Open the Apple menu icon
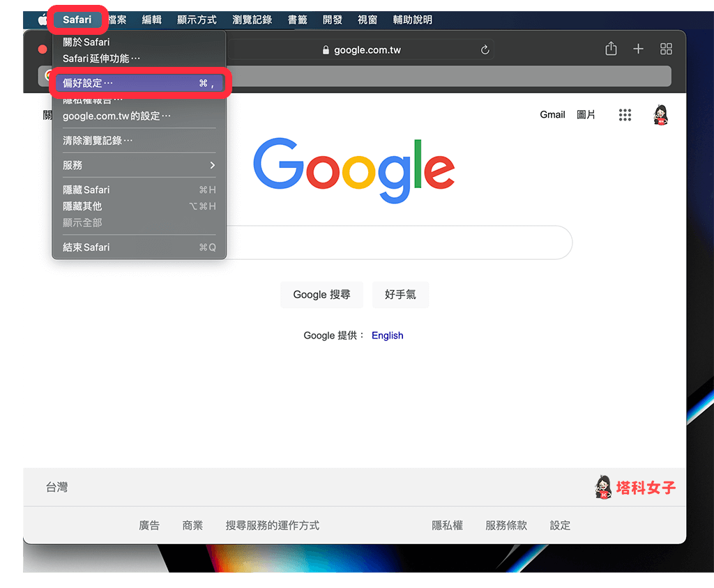Image resolution: width=714 pixels, height=588 pixels. [x=43, y=20]
